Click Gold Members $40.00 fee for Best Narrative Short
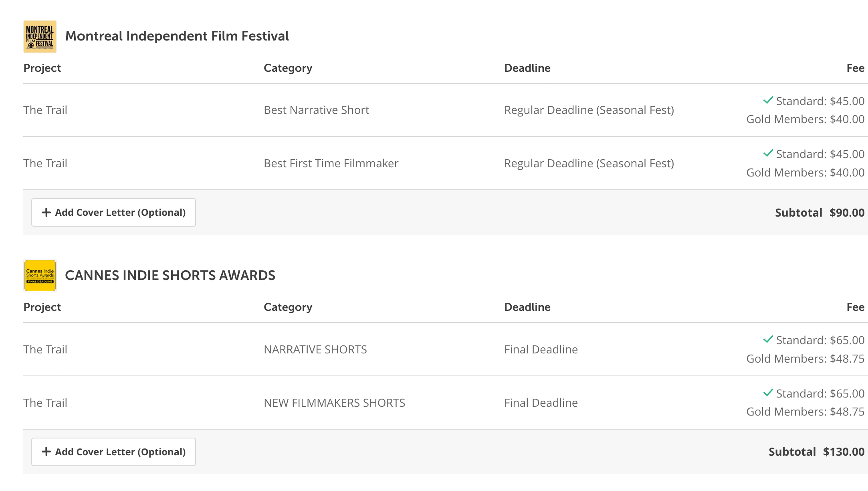The width and height of the screenshot is (868, 491). coord(805,120)
